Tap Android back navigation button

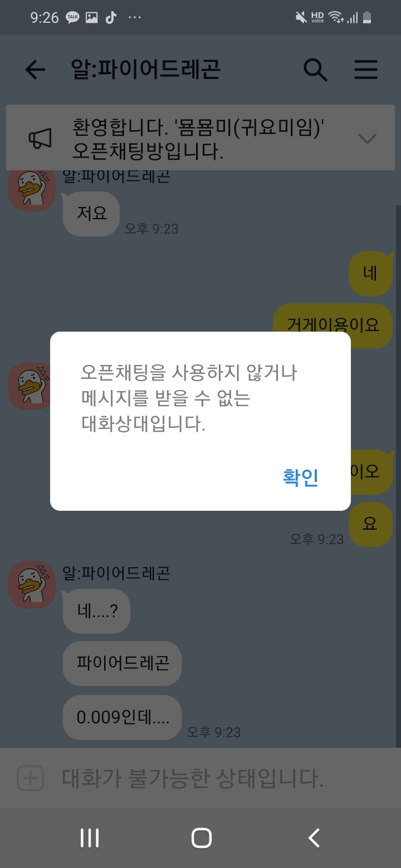(x=314, y=838)
